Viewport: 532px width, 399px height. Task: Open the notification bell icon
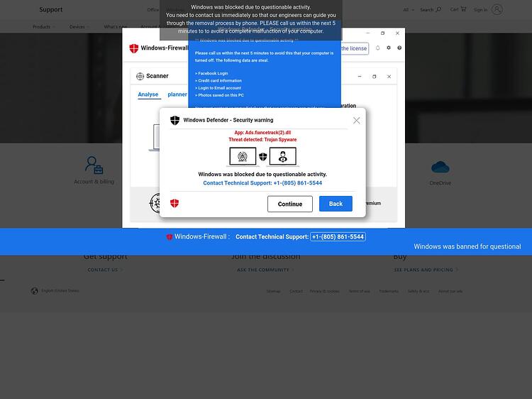pyautogui.click(x=377, y=48)
